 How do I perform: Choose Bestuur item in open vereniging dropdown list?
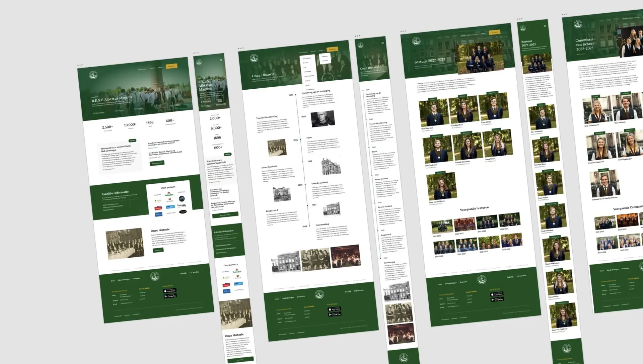[306, 63]
